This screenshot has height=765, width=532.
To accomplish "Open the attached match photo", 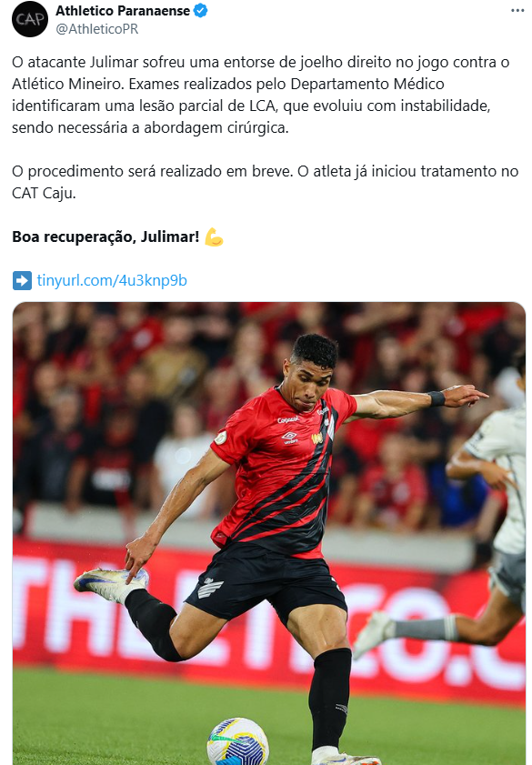I will pyautogui.click(x=268, y=533).
